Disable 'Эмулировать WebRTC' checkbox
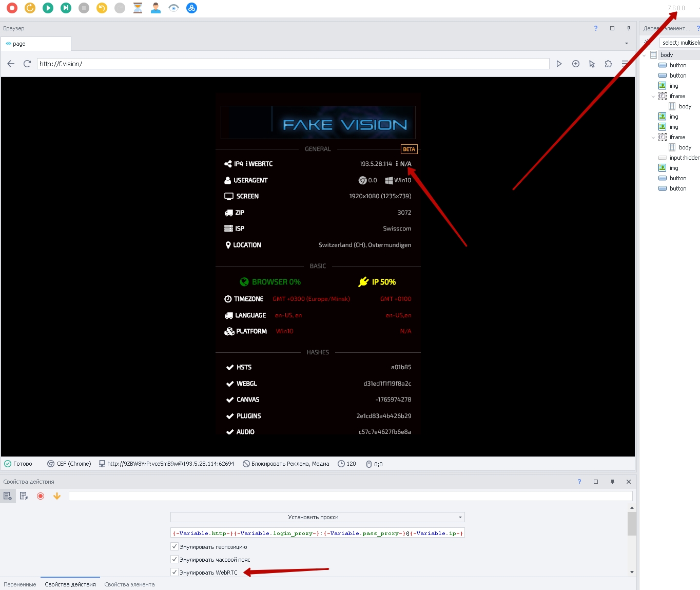 [x=174, y=572]
